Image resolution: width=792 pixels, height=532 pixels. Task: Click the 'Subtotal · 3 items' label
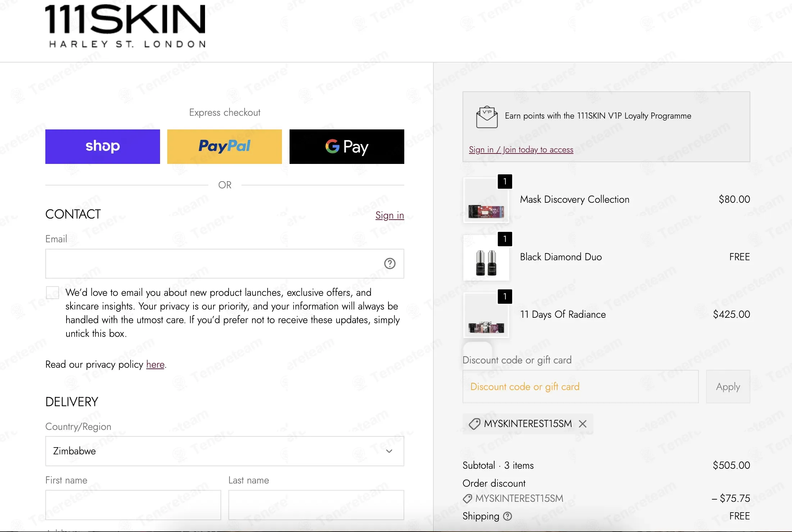(498, 465)
